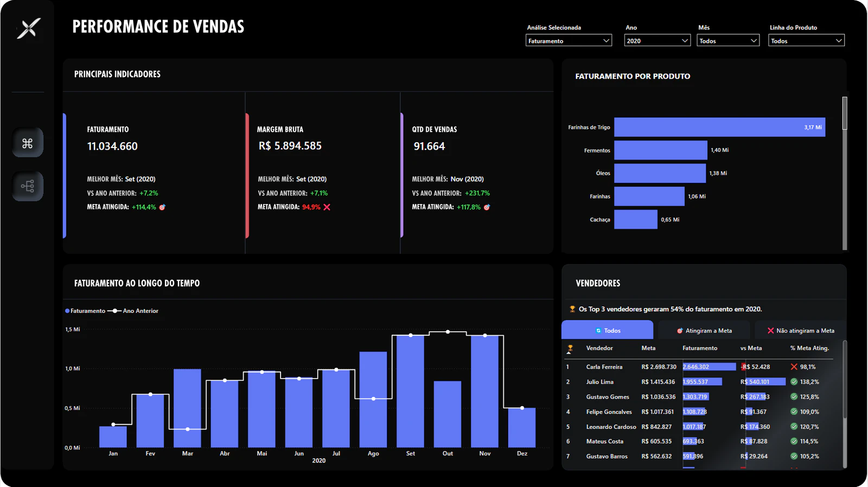Sort table by Faturamento column header
Image resolution: width=868 pixels, height=487 pixels.
pyautogui.click(x=700, y=348)
